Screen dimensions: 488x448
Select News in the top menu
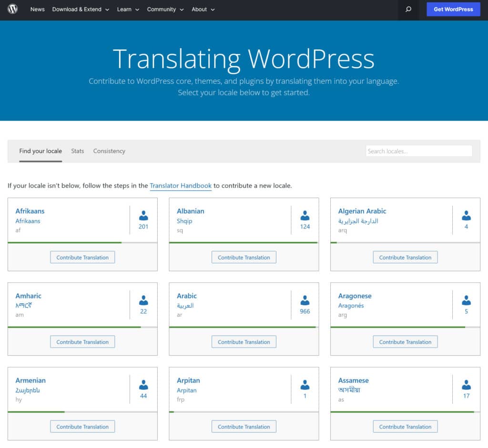pyautogui.click(x=37, y=9)
